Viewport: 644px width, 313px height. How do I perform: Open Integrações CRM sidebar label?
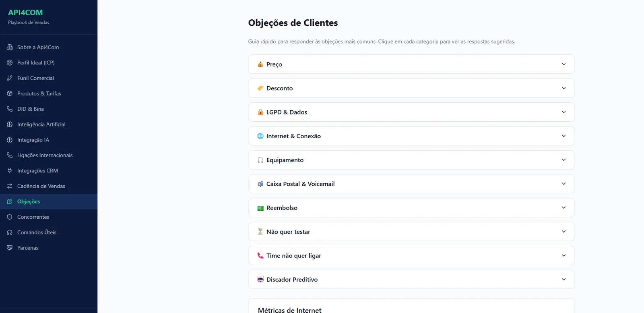click(37, 171)
